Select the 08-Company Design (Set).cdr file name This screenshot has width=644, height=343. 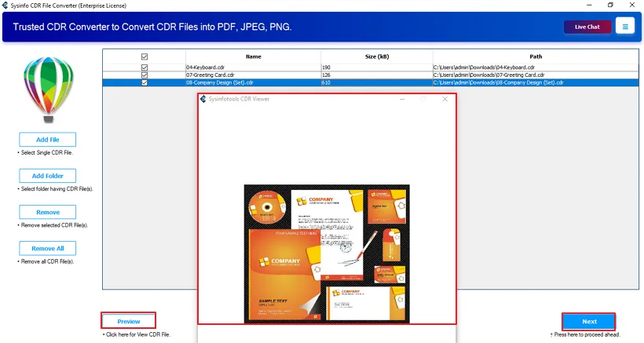point(220,82)
